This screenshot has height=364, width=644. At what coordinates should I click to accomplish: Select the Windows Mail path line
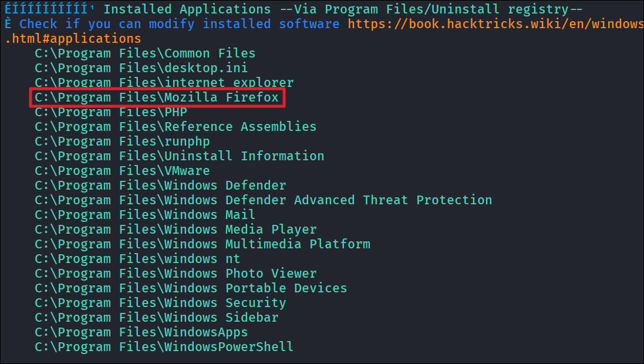pos(145,214)
